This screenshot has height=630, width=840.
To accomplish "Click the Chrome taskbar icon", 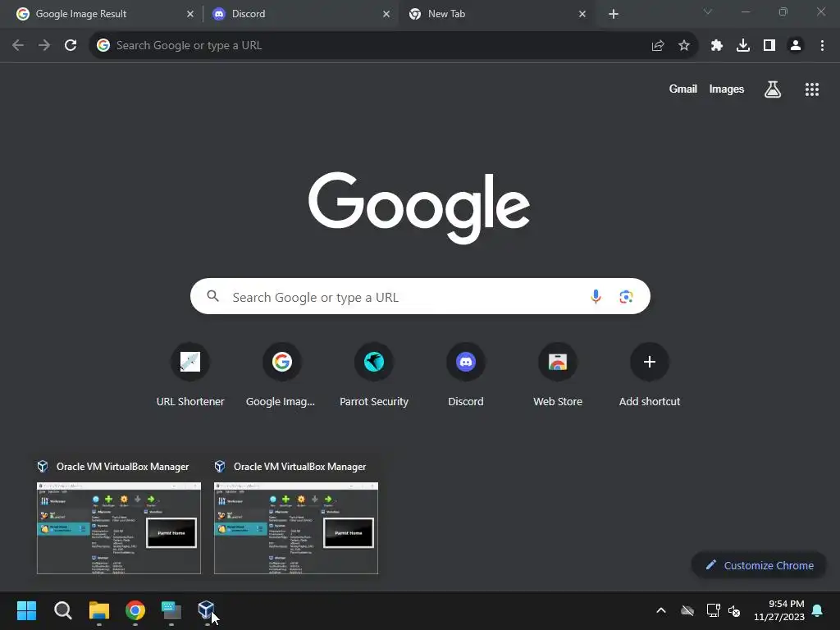I will click(135, 610).
